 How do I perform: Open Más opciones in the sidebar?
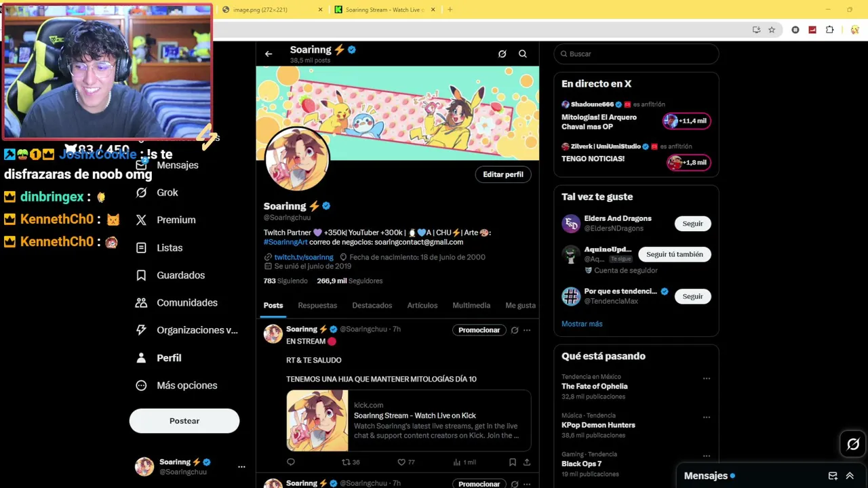(x=176, y=385)
